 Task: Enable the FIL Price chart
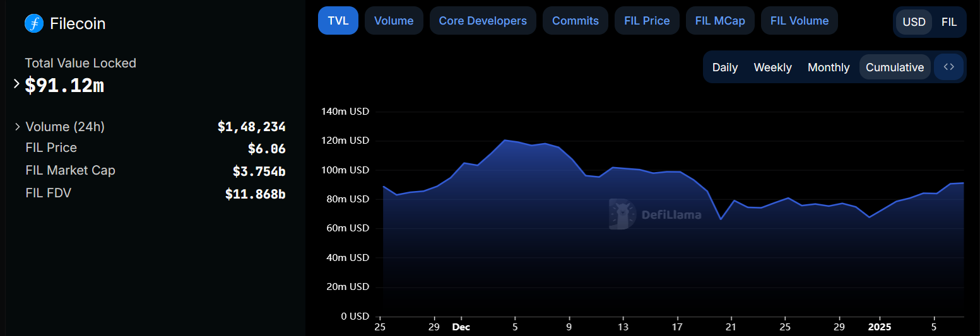(647, 21)
